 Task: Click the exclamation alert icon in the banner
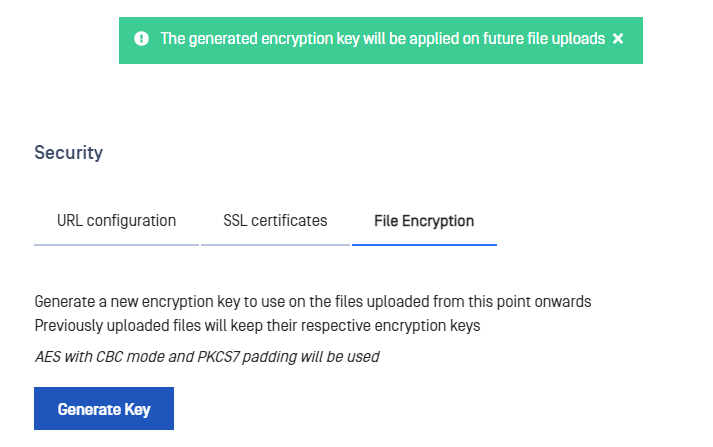141,39
